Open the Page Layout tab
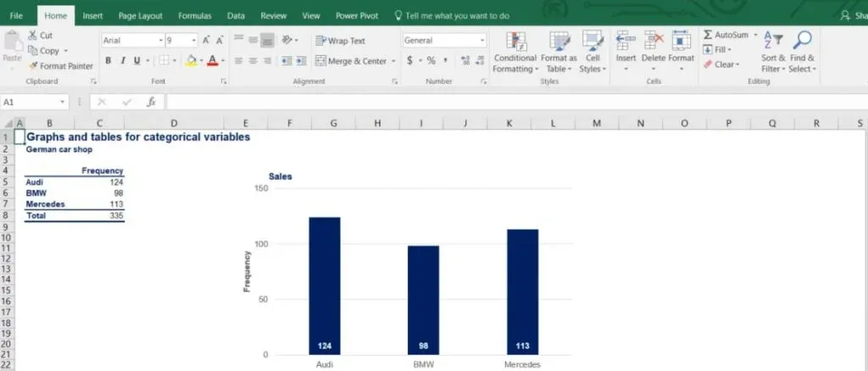The image size is (868, 371). 142,15
